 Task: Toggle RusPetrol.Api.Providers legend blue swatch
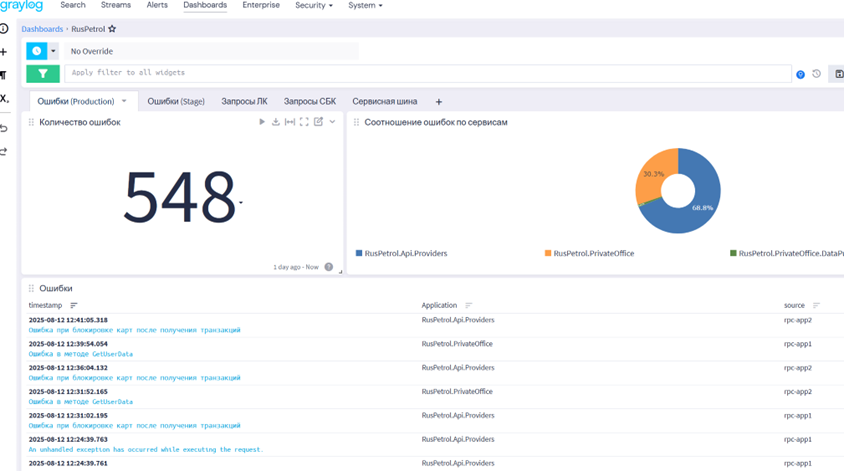point(359,253)
